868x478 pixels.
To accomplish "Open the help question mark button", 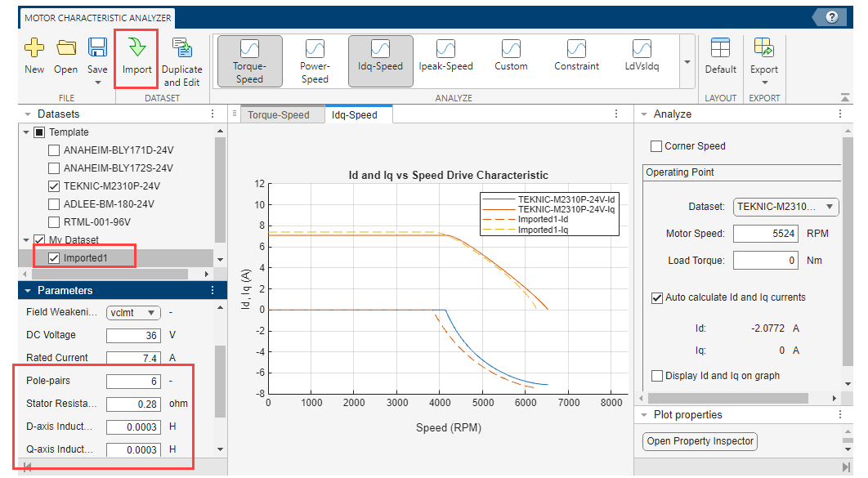I will tap(832, 17).
